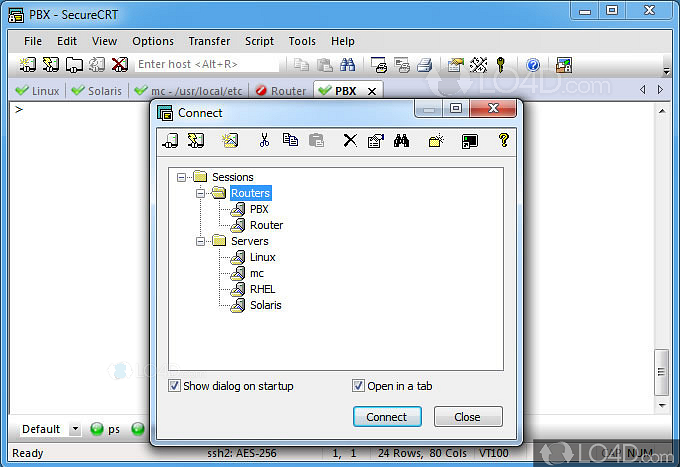Switch to mc - /usr/local/etc tab

click(x=189, y=91)
